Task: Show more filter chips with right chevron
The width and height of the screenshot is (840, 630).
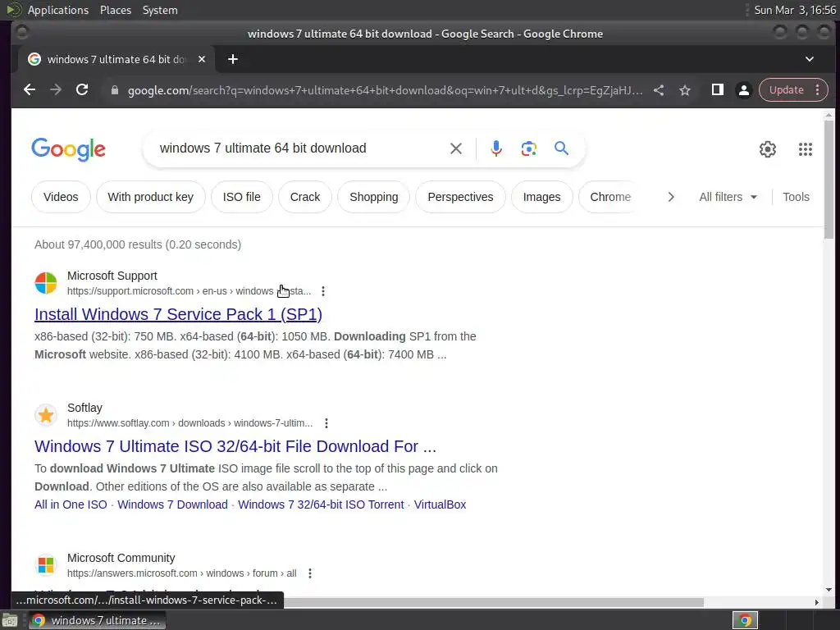Action: pos(671,197)
